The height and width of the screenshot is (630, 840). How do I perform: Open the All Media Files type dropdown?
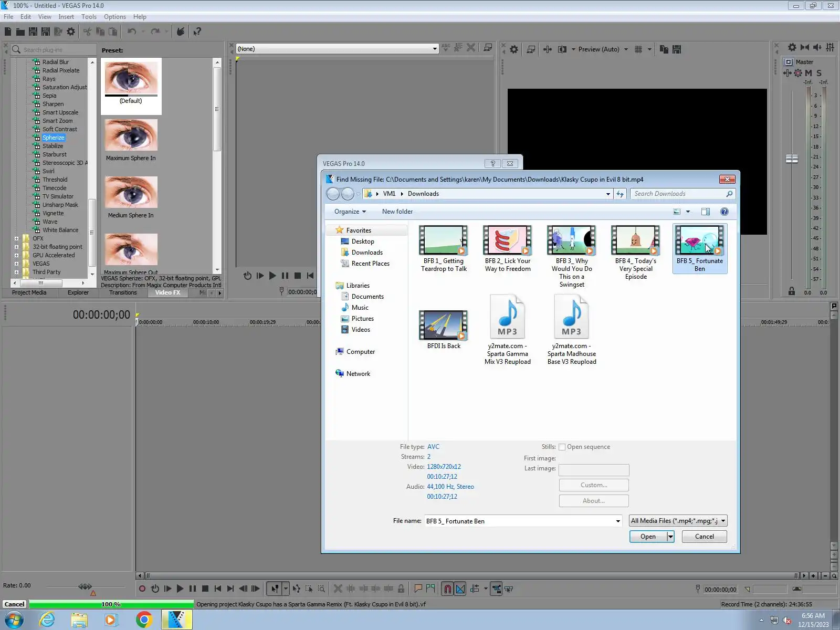(678, 521)
